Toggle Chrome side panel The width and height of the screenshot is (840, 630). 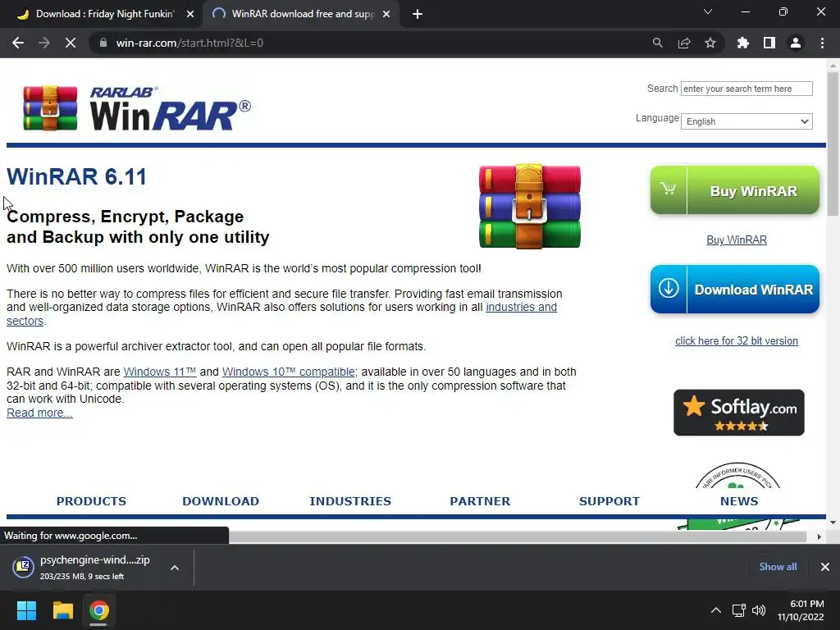[x=769, y=43]
